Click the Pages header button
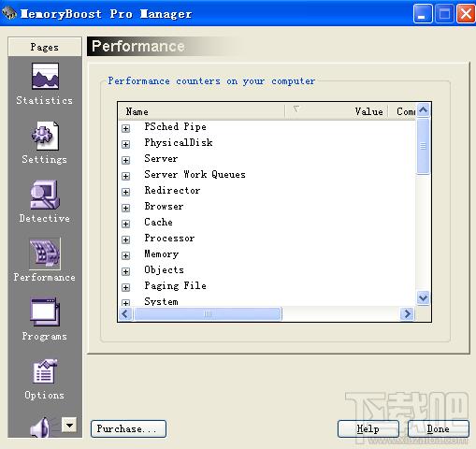The image size is (476, 449). [x=45, y=47]
